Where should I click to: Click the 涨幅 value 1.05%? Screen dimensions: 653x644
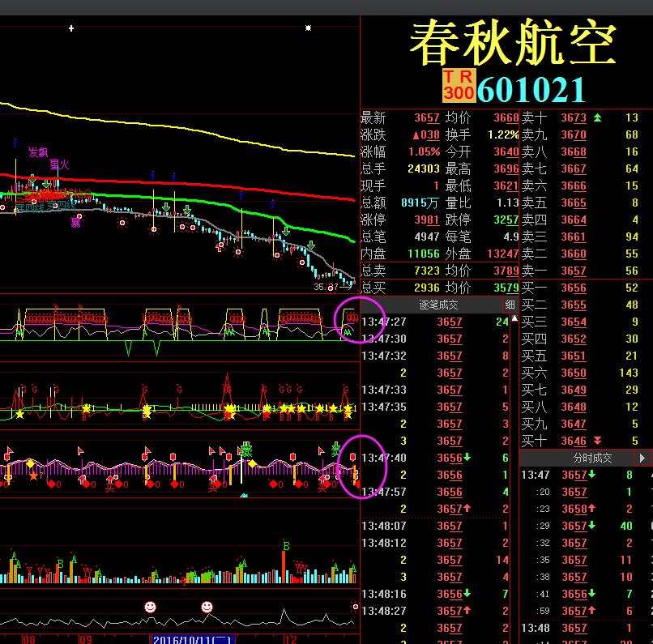coord(424,152)
